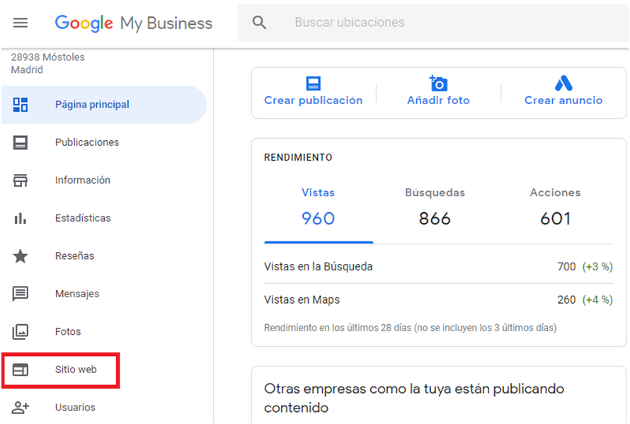Click the 866 searches count
630x424 pixels.
[435, 219]
